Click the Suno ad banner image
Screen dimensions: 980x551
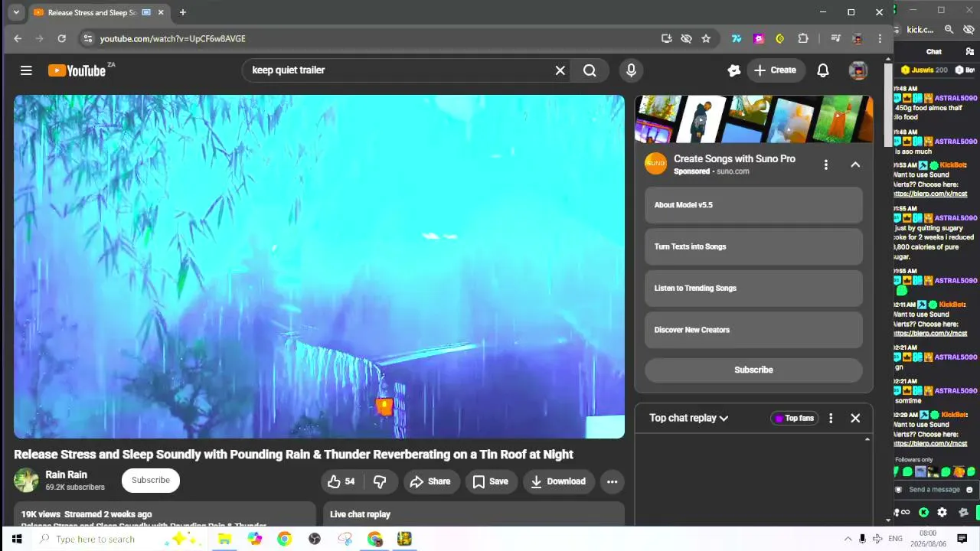tap(753, 119)
